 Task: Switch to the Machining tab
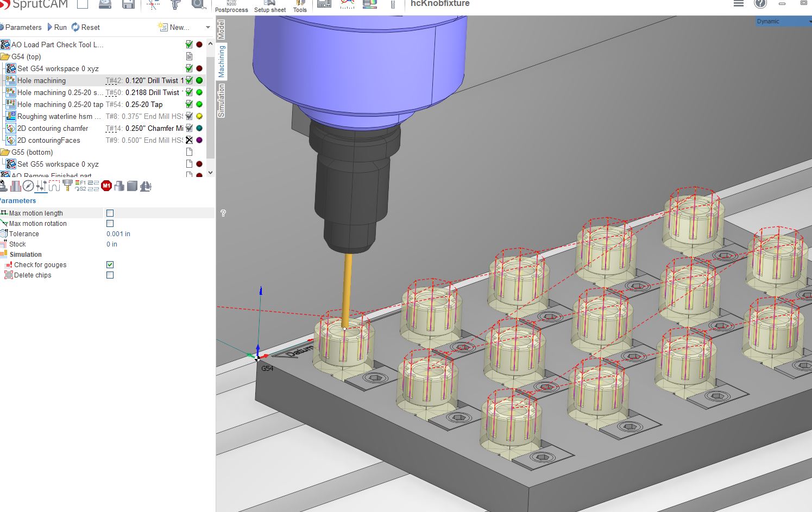(222, 61)
